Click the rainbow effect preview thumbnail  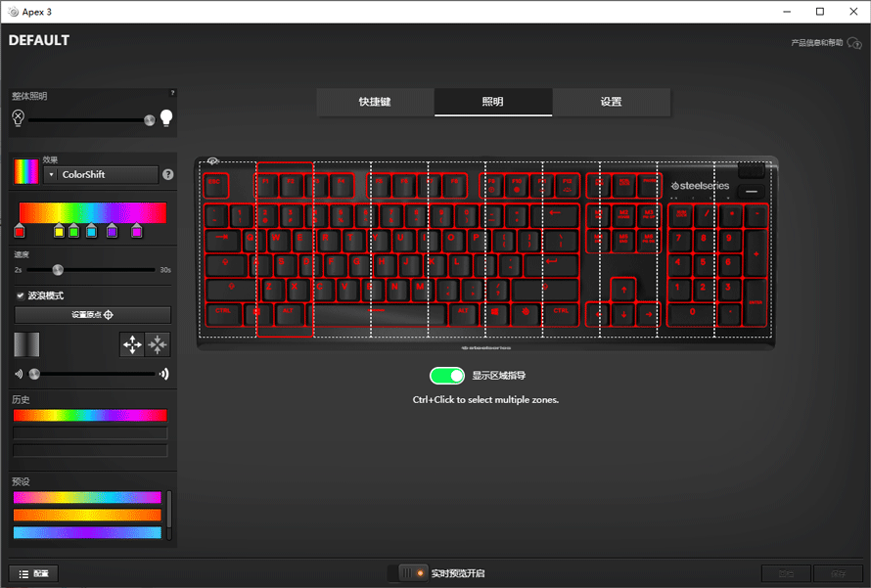tap(26, 171)
